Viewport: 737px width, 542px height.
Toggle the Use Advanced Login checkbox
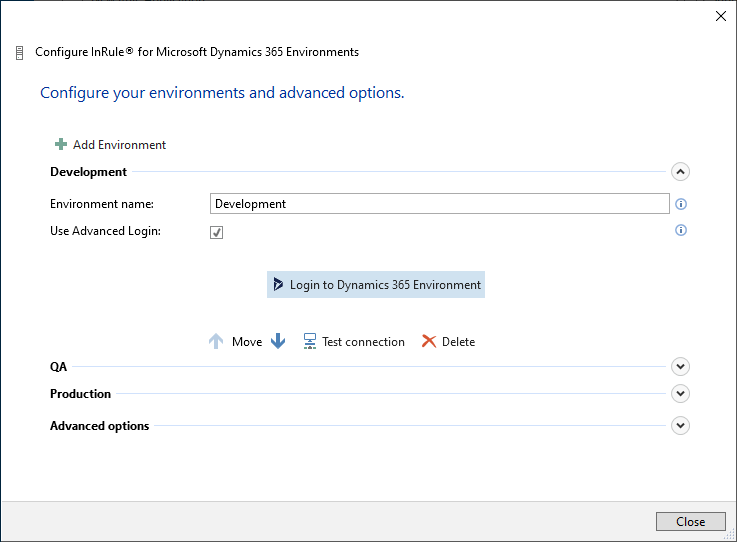coord(216,232)
